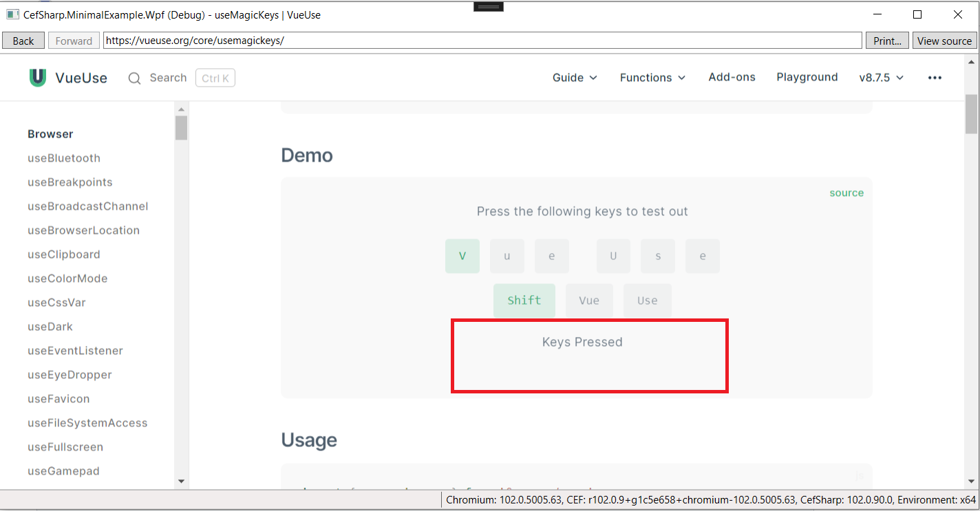Click the highlighted V key
980x511 pixels.
[462, 256]
